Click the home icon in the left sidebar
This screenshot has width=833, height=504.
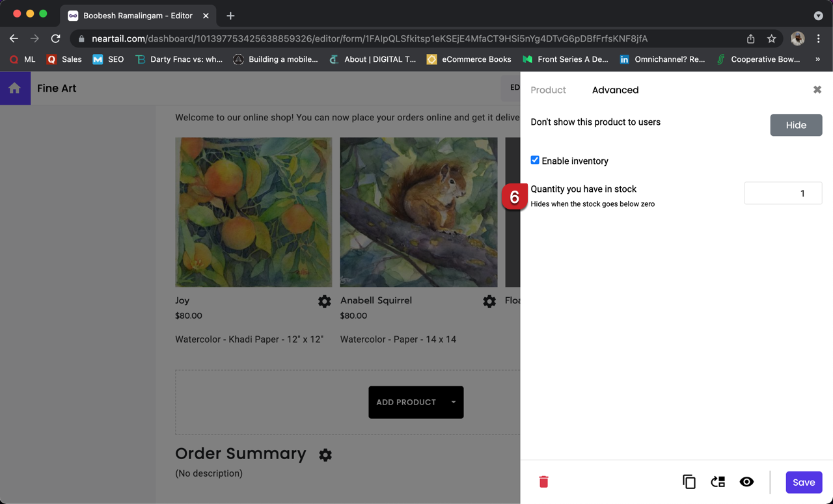(x=14, y=87)
